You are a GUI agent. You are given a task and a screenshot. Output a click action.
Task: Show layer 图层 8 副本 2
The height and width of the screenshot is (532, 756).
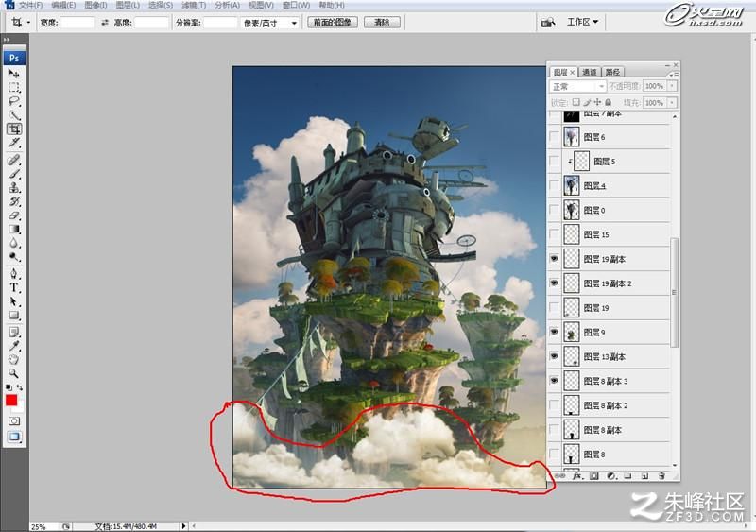click(x=555, y=405)
